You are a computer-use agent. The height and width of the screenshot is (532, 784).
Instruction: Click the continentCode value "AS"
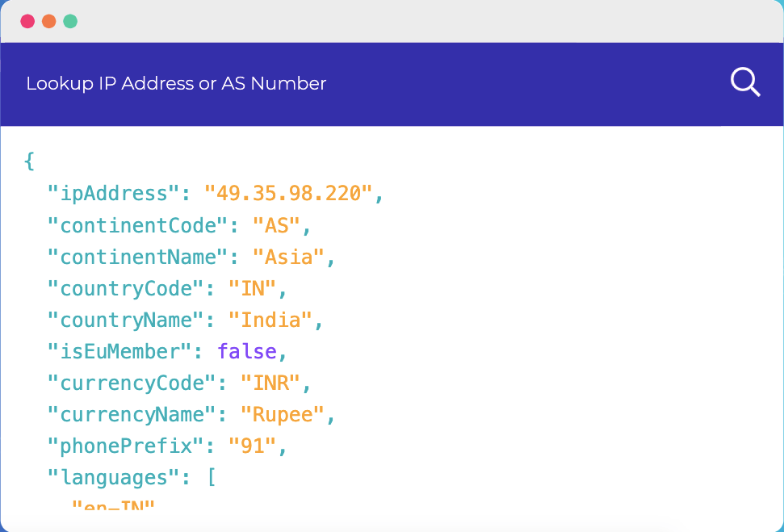pyautogui.click(x=277, y=225)
